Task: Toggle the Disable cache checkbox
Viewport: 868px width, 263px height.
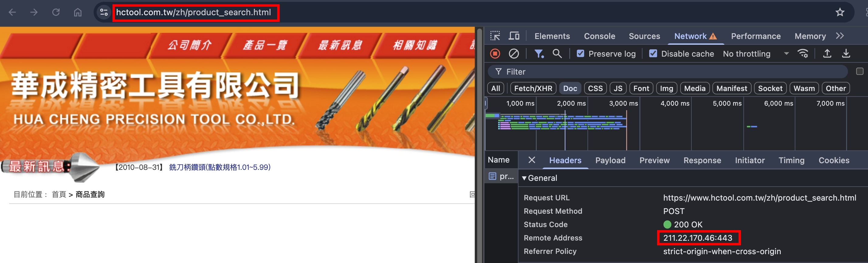Action: tap(653, 54)
